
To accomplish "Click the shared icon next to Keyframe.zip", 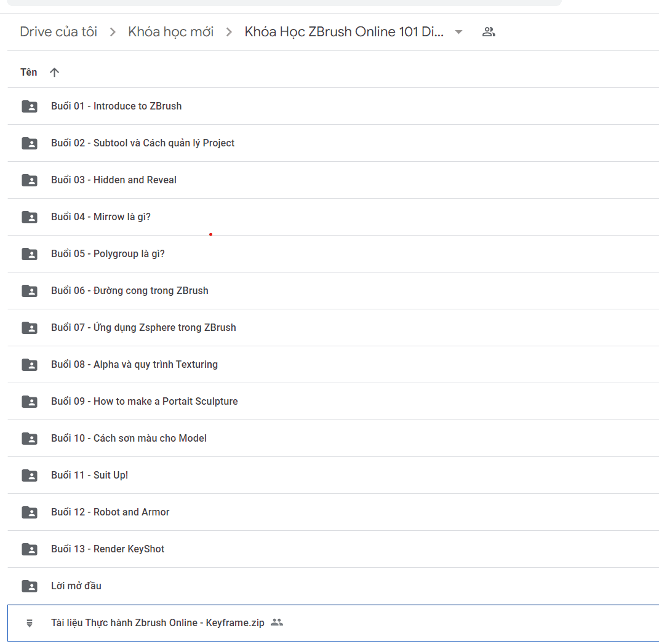I will (276, 622).
